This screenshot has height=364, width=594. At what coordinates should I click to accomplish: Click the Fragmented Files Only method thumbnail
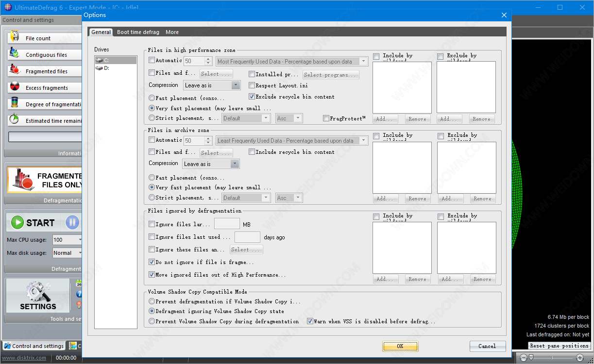coord(44,179)
